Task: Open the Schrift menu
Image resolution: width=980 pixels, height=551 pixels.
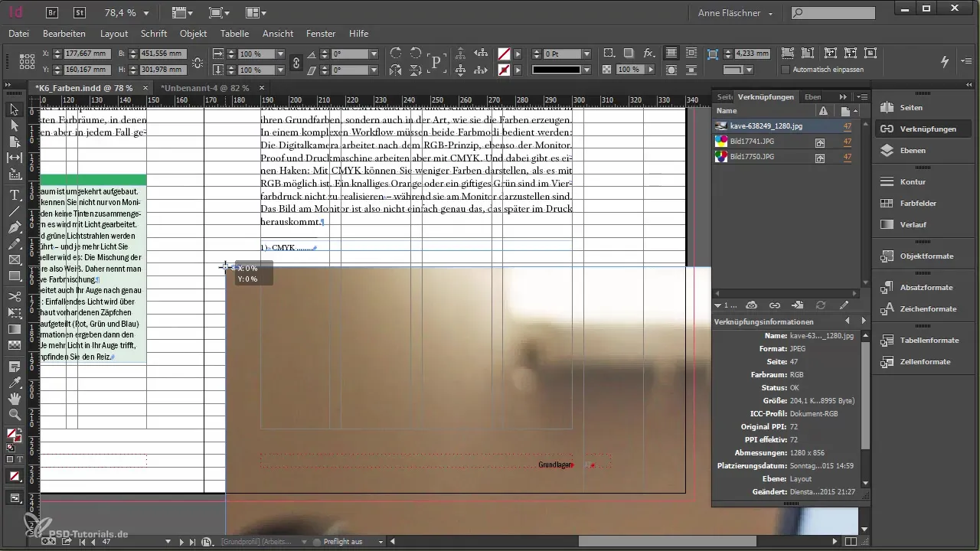Action: [154, 34]
